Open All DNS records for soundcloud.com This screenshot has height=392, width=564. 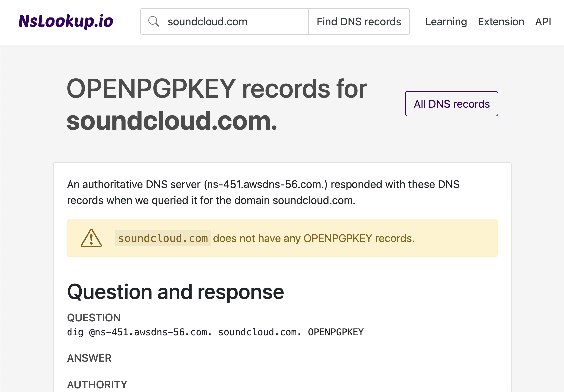pyautogui.click(x=451, y=104)
